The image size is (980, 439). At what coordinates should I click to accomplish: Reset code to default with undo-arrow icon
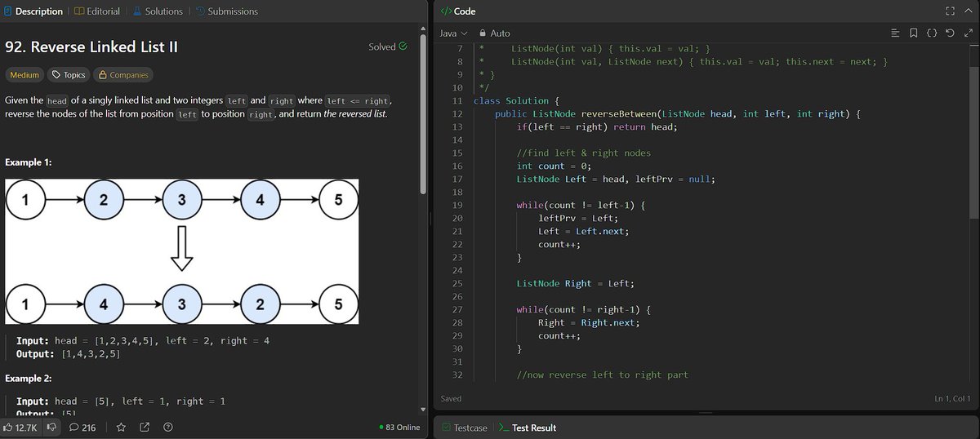(x=949, y=33)
